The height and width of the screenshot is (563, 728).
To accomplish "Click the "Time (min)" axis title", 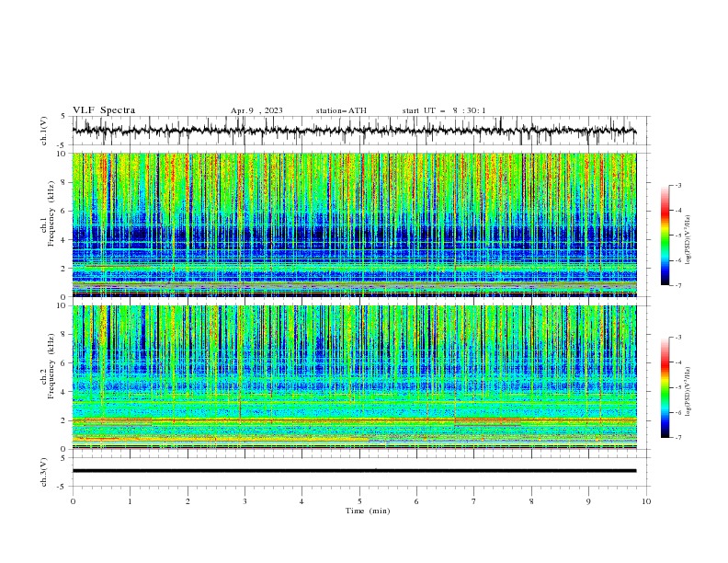I will pos(368,511).
